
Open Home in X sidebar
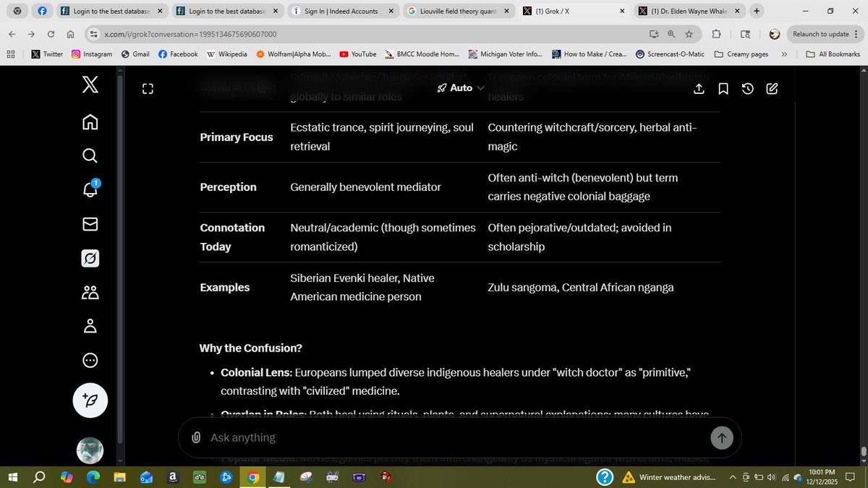[90, 121]
